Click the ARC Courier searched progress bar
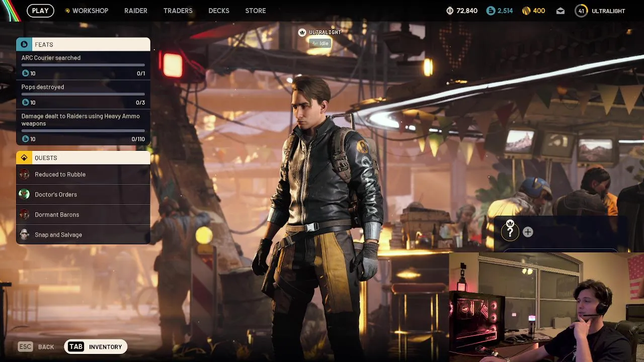 point(83,65)
